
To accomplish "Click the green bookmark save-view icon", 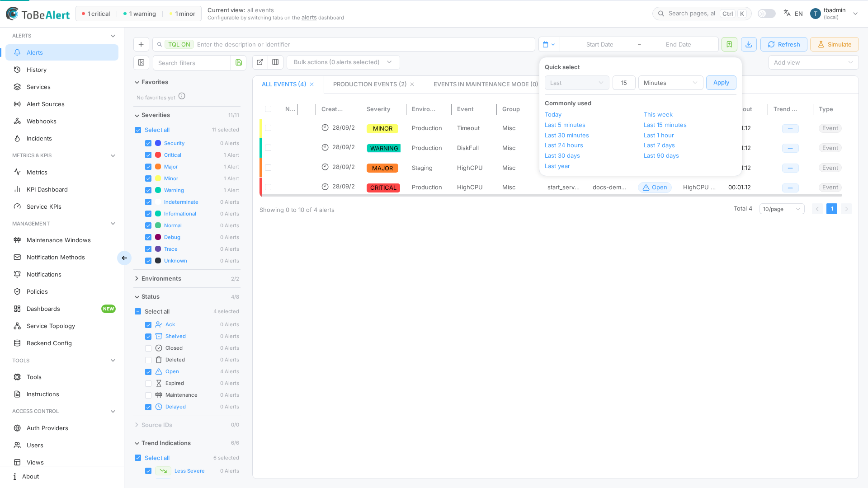I will [x=729, y=44].
